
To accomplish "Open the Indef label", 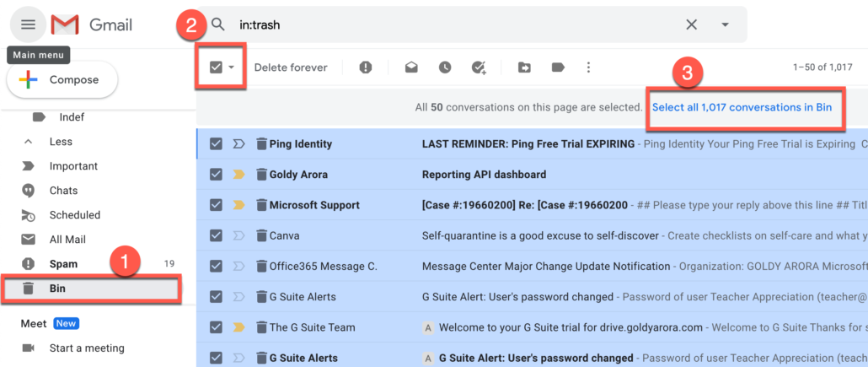I will (72, 117).
